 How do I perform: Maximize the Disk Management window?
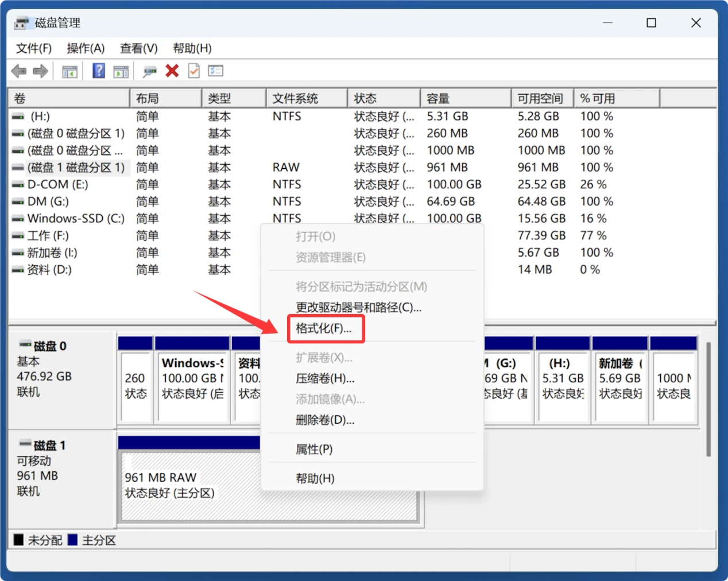(652, 23)
